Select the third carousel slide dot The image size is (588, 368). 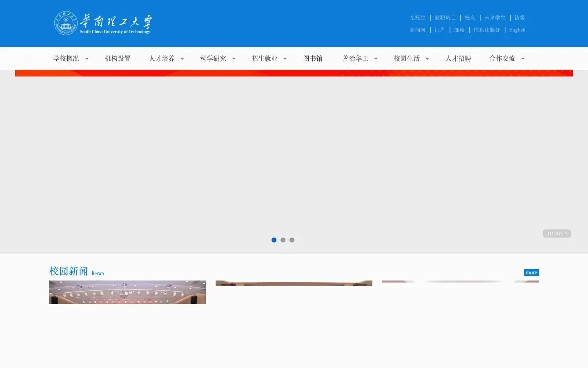(292, 240)
